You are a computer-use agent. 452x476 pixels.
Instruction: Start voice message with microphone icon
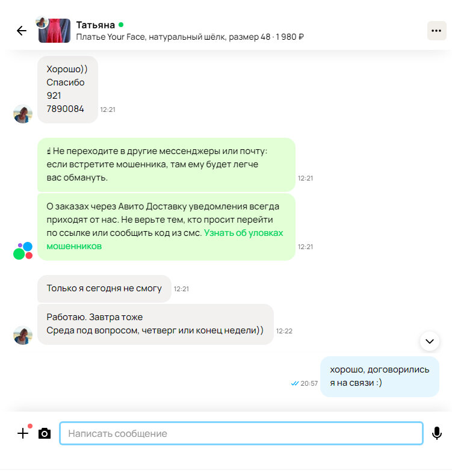tap(437, 433)
